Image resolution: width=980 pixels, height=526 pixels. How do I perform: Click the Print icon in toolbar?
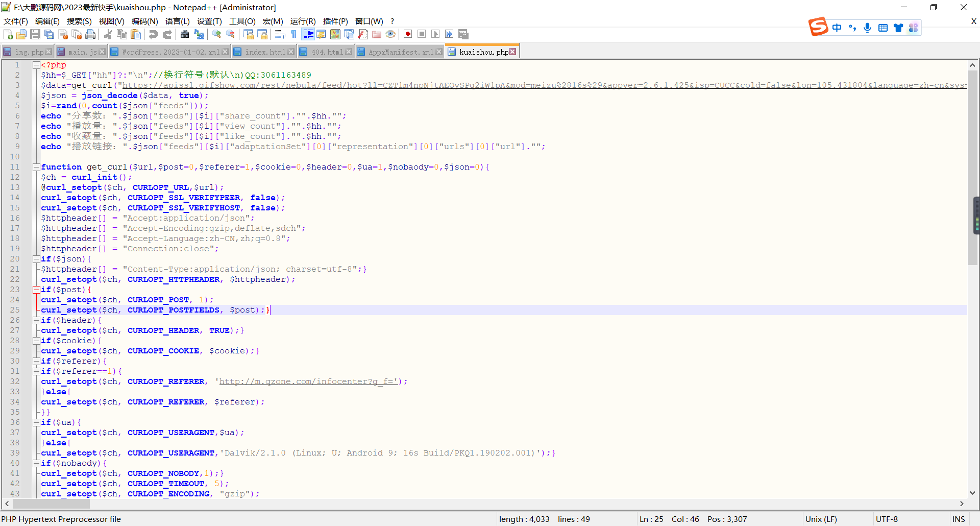point(90,34)
